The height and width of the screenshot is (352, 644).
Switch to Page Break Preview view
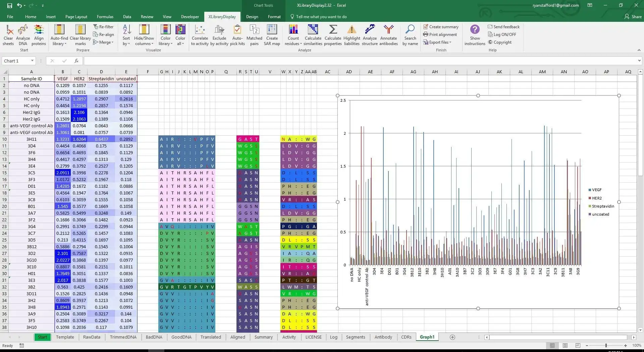pyautogui.click(x=578, y=345)
